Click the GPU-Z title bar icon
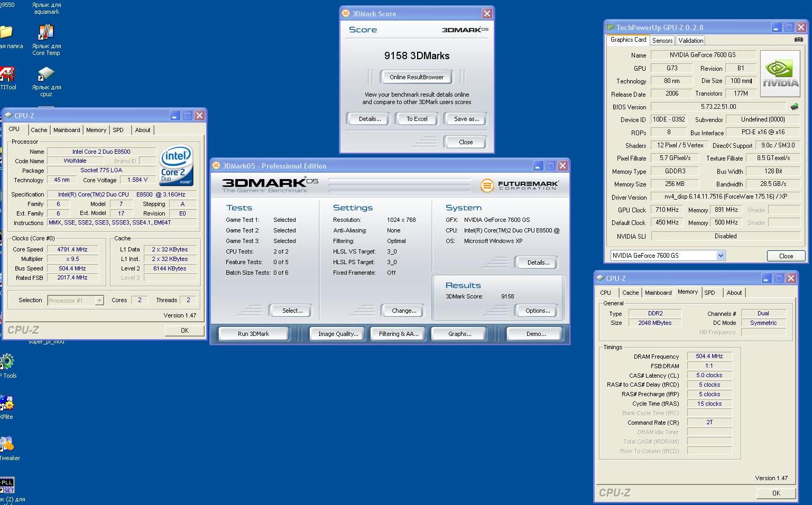Screen dimensions: 812x505 tap(610, 27)
